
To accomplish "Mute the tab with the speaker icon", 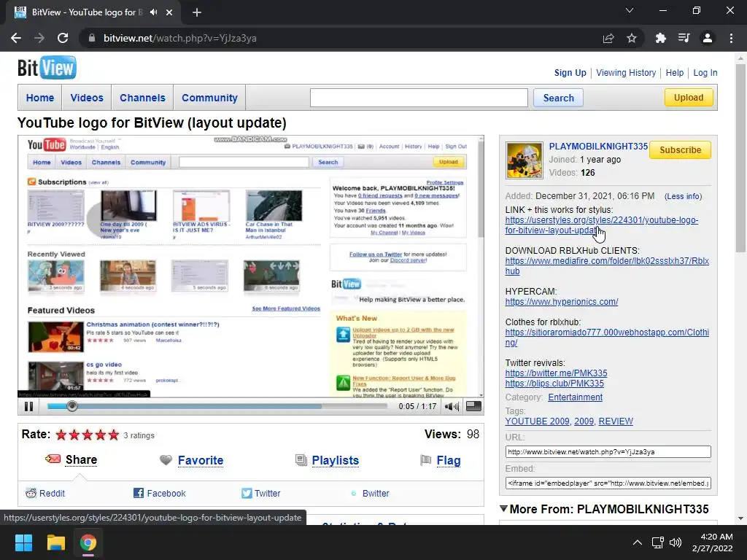I will pyautogui.click(x=153, y=12).
